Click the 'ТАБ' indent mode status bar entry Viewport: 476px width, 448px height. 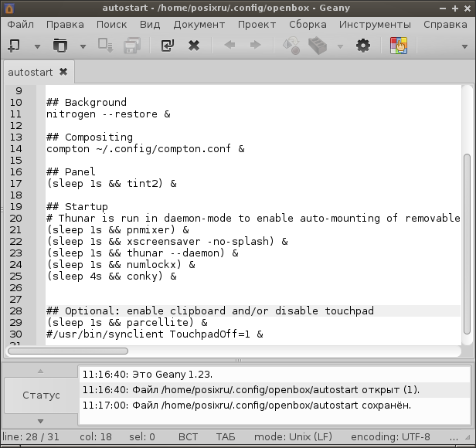pyautogui.click(x=226, y=437)
